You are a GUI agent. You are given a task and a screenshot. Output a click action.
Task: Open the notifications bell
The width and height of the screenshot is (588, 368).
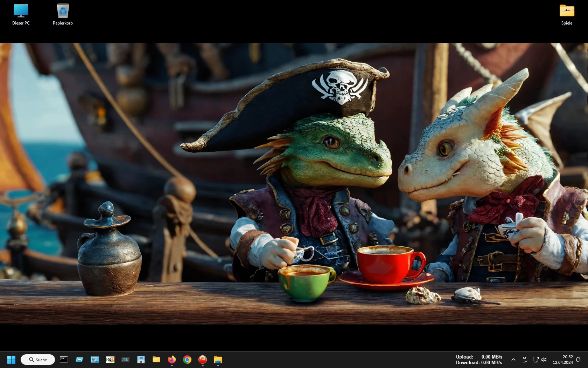(578, 360)
